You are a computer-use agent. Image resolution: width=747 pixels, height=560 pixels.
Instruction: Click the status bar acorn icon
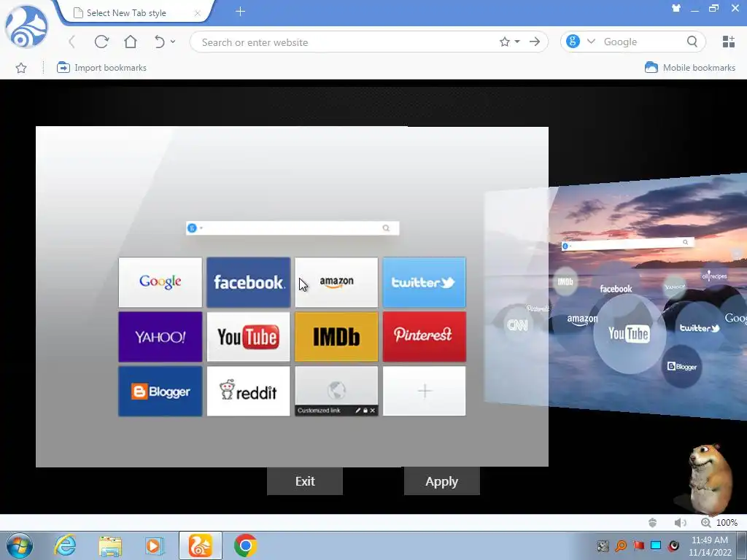pos(653,523)
